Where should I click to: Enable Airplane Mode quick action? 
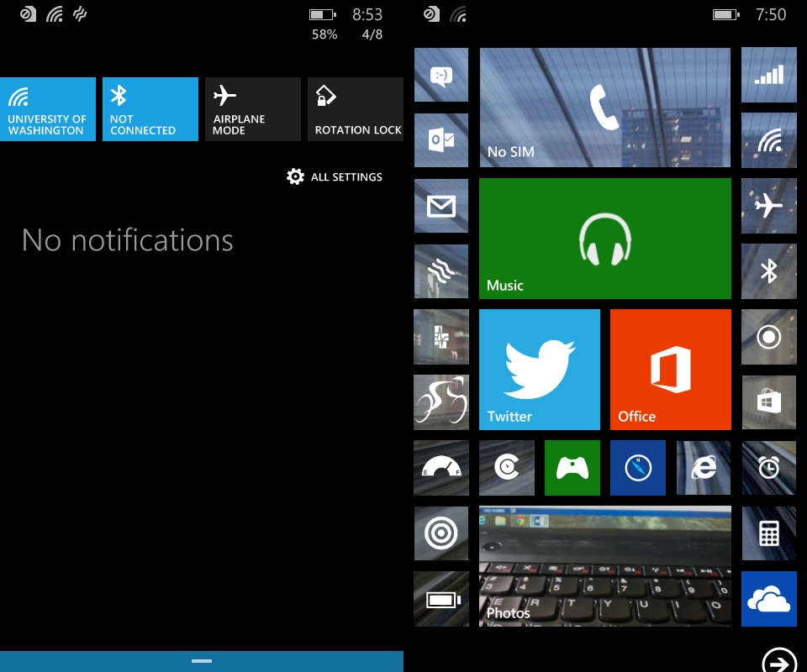[x=253, y=109]
